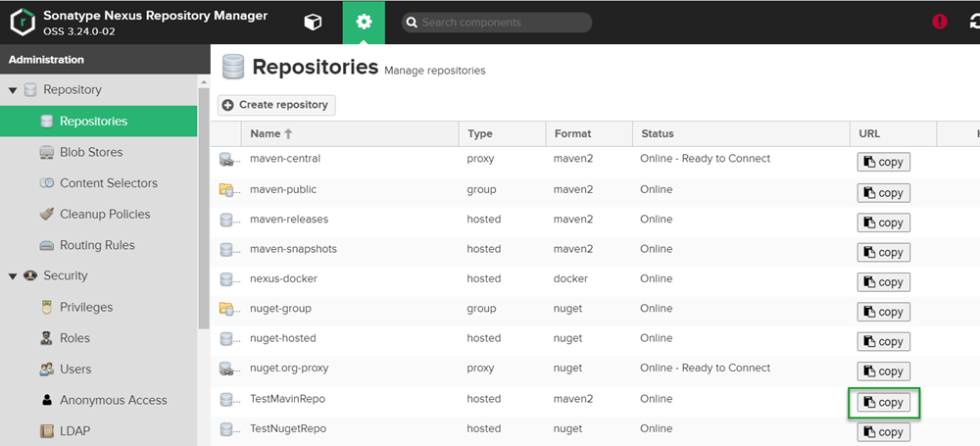Click the Sonatype Nexus logo icon
The height and width of the screenshot is (446, 980).
[22, 22]
